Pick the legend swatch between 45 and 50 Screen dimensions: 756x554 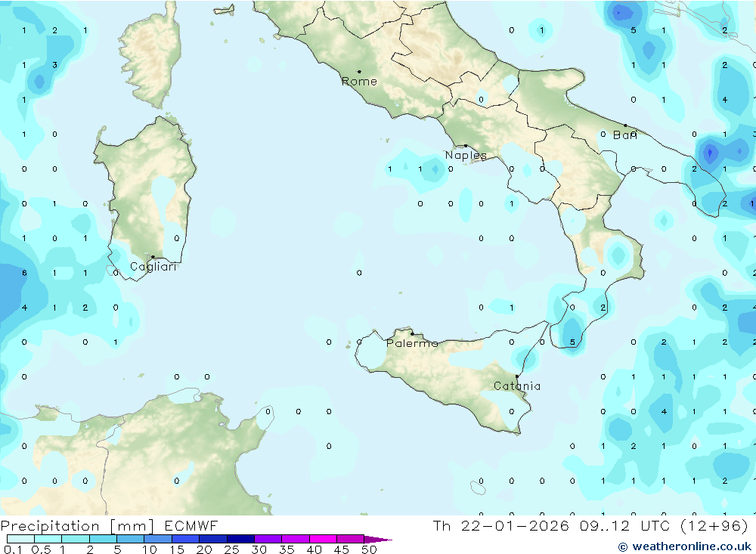351,539
